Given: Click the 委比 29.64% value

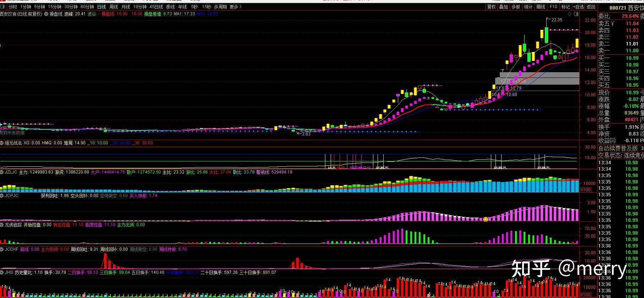Looking at the screenshot, I should 630,16.
